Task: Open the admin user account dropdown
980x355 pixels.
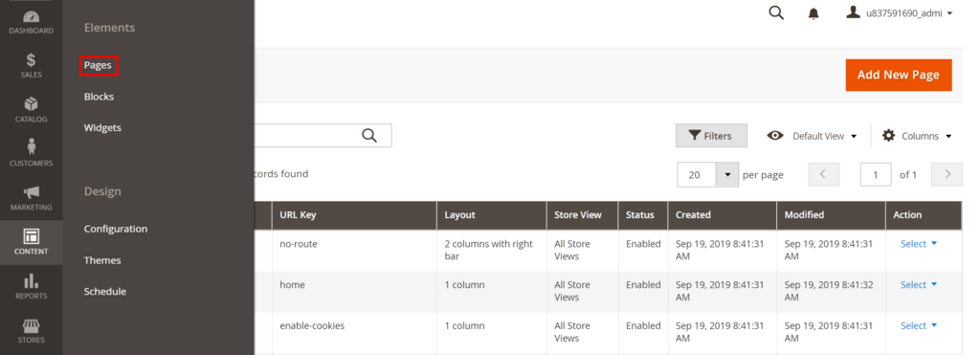Action: 900,12
